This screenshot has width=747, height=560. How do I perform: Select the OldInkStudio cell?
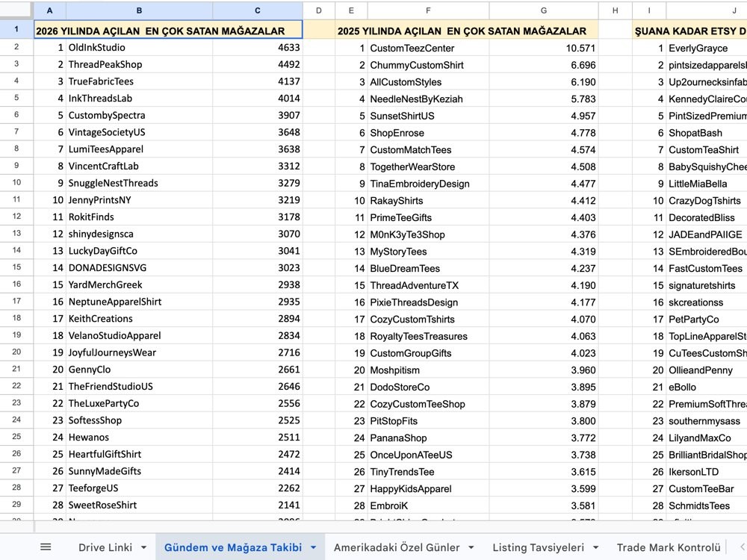[139, 48]
